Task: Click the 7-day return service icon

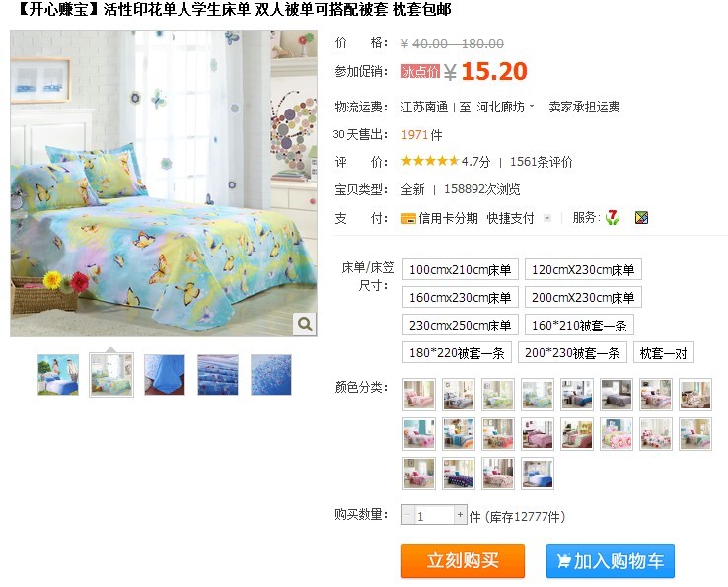Action: (x=613, y=217)
